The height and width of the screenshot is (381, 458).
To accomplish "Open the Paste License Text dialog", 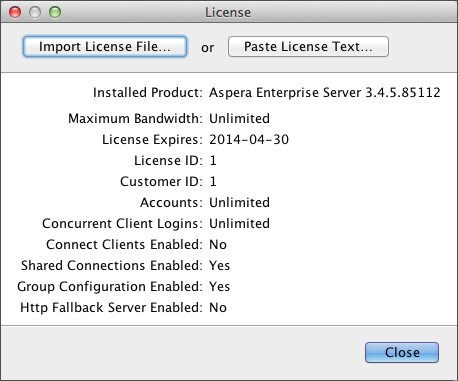I will [x=308, y=47].
